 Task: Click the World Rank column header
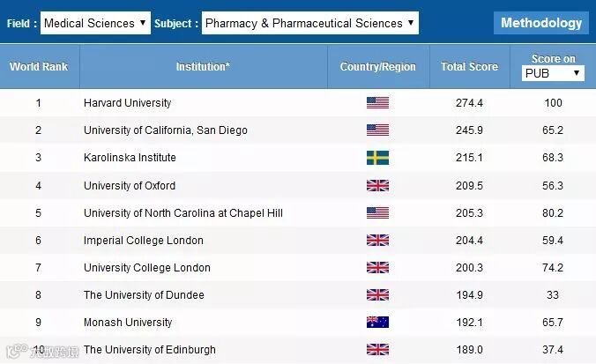(x=39, y=66)
